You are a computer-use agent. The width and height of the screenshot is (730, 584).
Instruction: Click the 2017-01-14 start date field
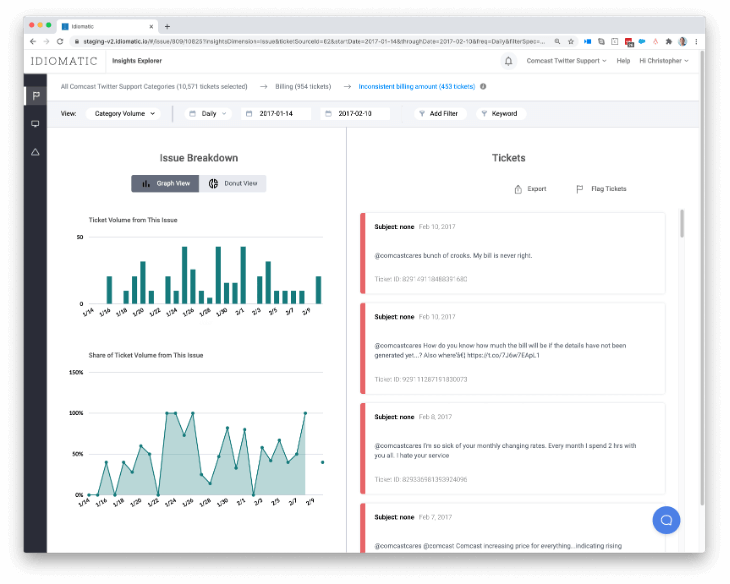click(277, 114)
